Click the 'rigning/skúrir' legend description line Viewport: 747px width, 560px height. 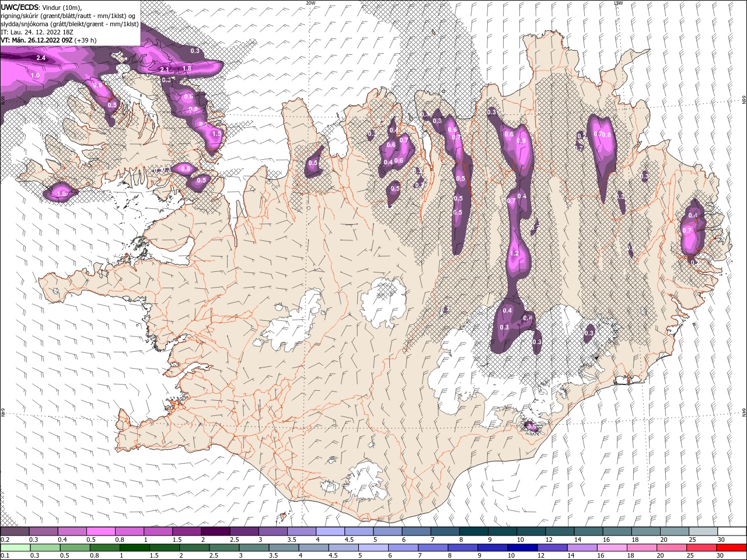coord(68,15)
